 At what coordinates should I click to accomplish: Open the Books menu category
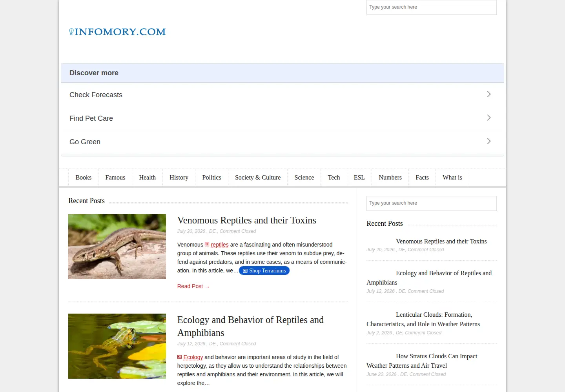[x=84, y=178]
